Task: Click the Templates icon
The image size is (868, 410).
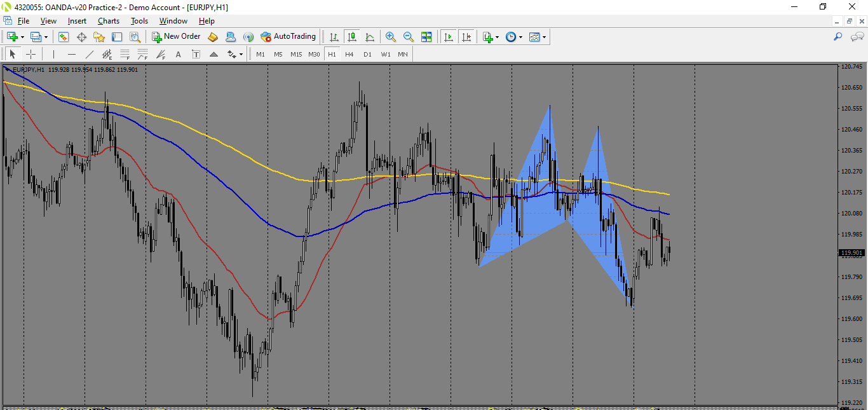Action: (x=534, y=37)
